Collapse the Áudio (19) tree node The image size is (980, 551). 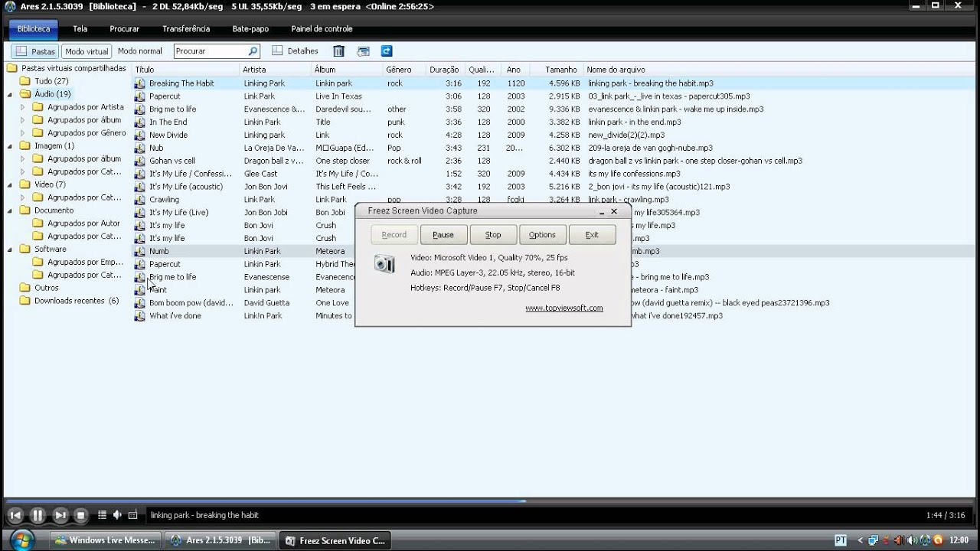(x=10, y=94)
